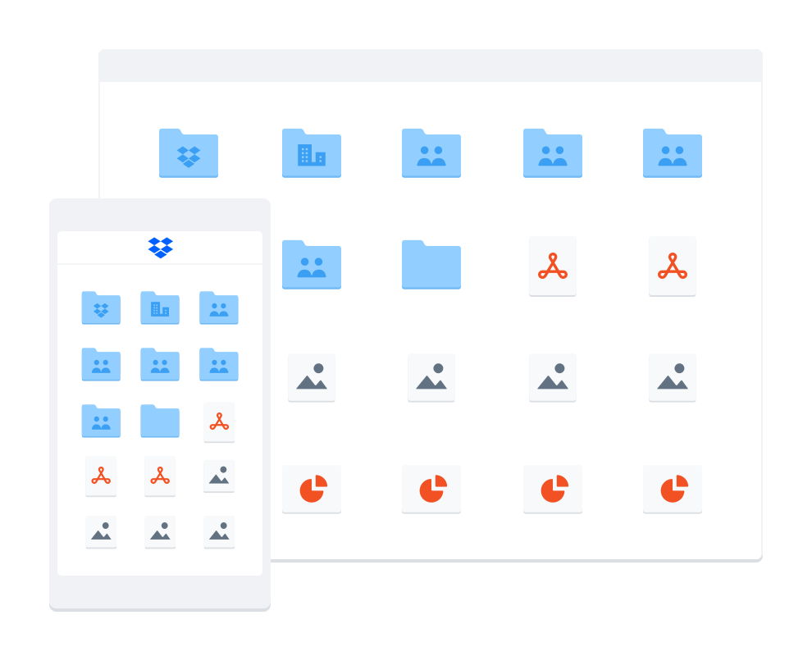This screenshot has height=656, width=812.
Task: Open the mobile image file sharing a row with two PDFs
Action: pyautogui.click(x=219, y=476)
